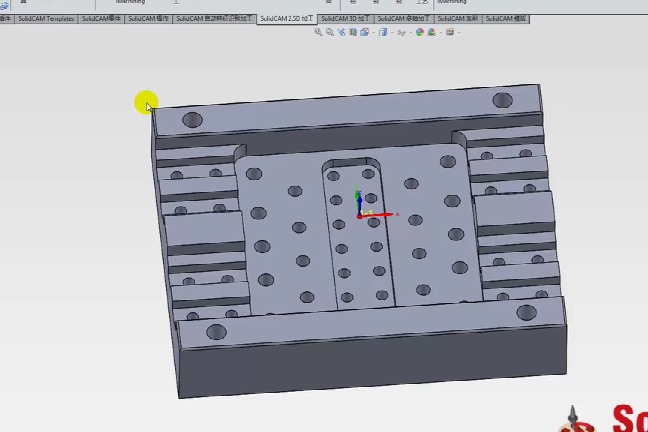Select the SolidCAM 2.5D 加工 tab
Screen dimensions: 648x432
287,19
